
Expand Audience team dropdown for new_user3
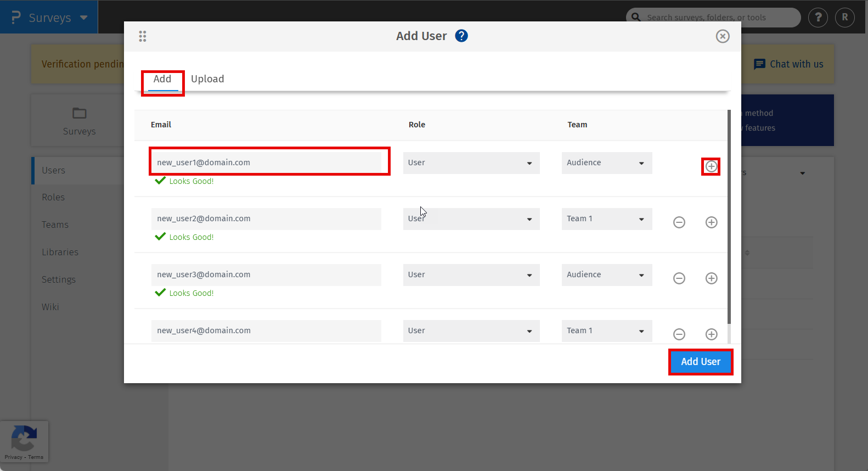(606, 275)
